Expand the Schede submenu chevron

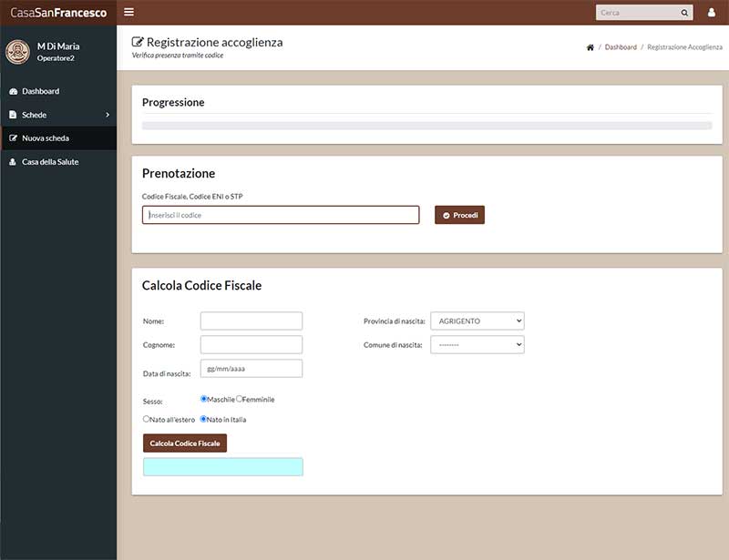pyautogui.click(x=108, y=115)
